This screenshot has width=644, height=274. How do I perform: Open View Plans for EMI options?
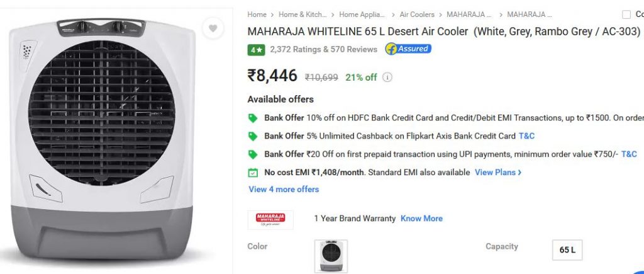(x=498, y=173)
